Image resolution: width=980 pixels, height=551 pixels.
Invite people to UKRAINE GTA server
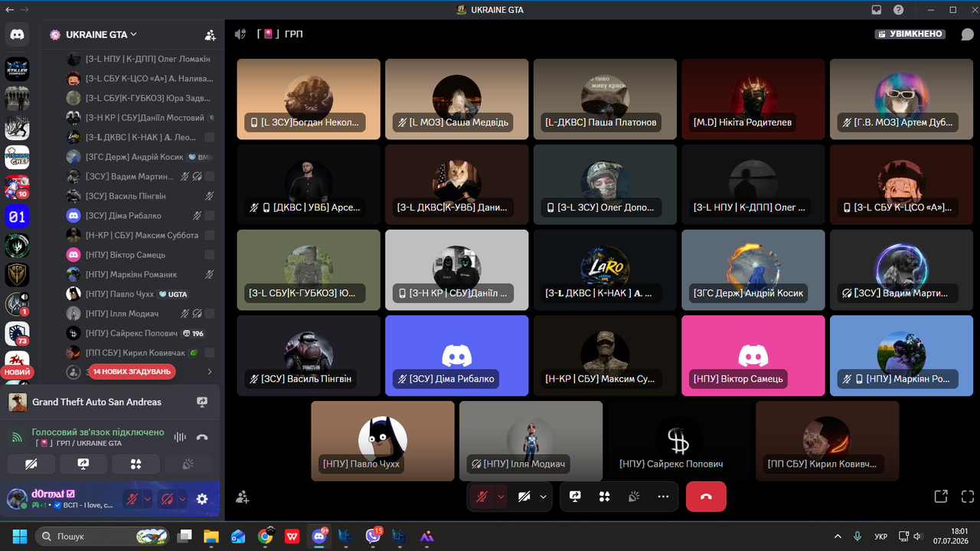[x=210, y=34]
